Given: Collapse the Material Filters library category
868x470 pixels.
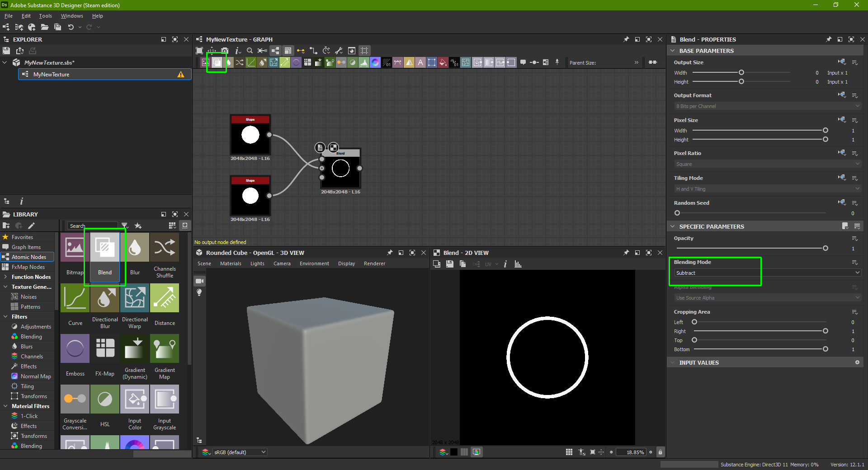Looking at the screenshot, I should (x=5, y=406).
